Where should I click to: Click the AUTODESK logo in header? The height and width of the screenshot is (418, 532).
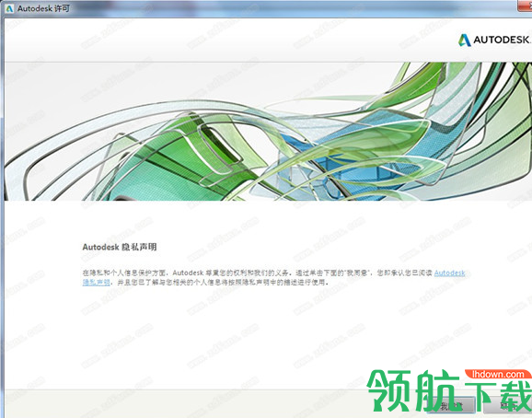494,40
